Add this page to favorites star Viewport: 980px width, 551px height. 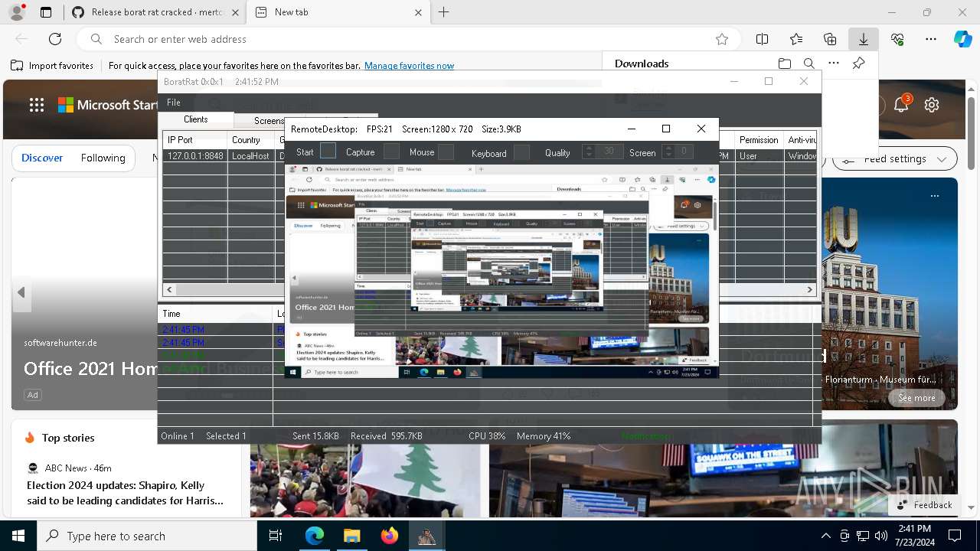tap(721, 39)
